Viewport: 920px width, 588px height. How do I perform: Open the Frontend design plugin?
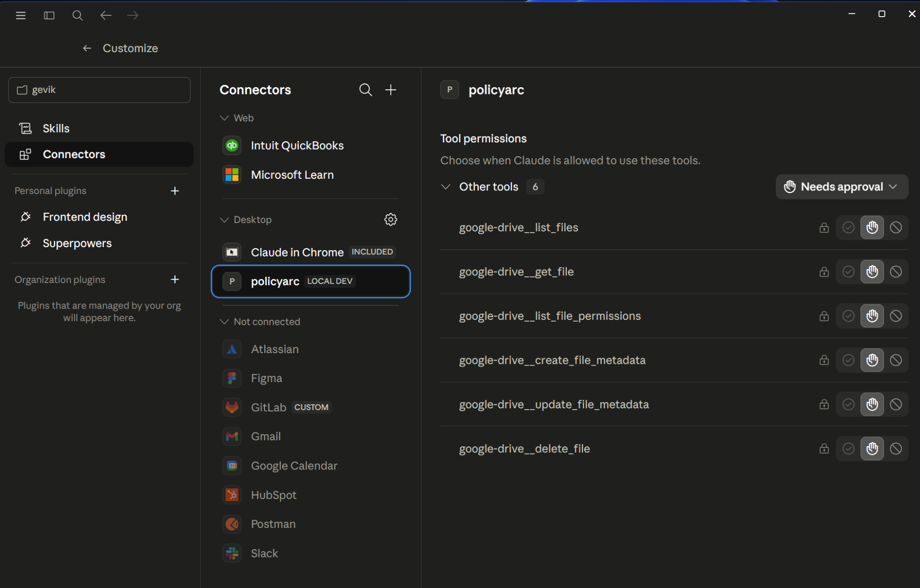(99, 217)
